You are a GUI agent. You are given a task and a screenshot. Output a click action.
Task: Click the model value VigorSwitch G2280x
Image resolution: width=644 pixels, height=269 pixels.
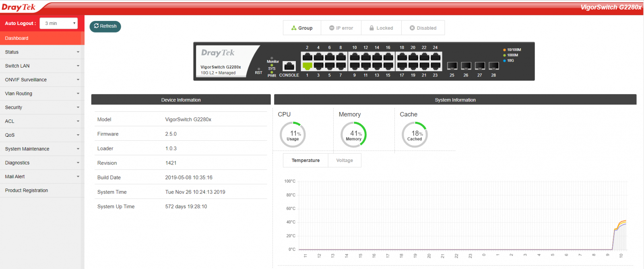[x=188, y=119]
